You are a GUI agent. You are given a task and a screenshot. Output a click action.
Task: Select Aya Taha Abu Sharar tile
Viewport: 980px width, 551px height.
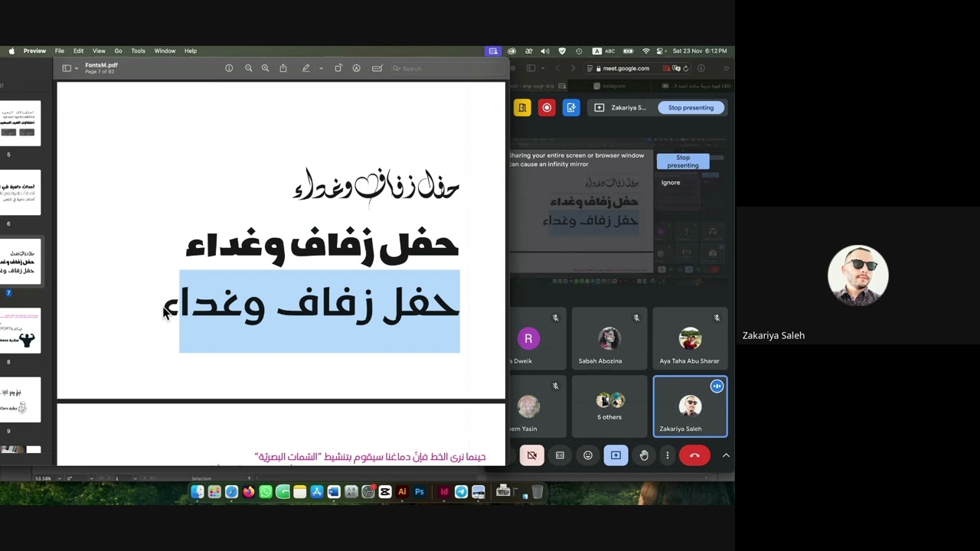tap(690, 338)
